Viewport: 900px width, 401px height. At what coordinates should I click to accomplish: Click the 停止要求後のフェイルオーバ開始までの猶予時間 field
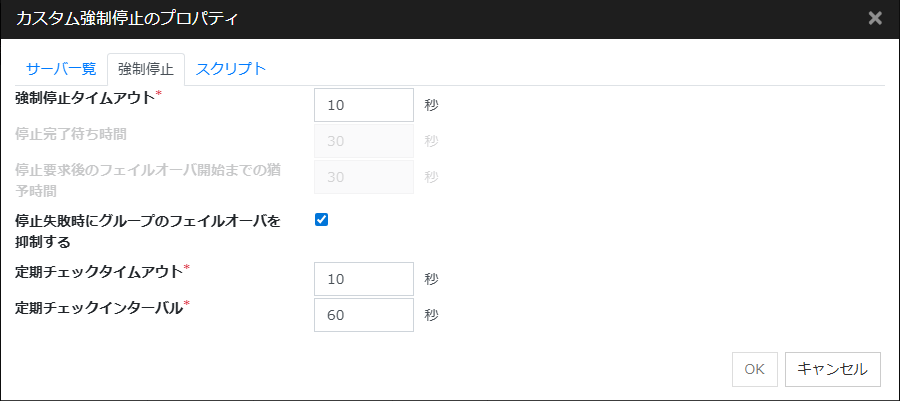[363, 177]
